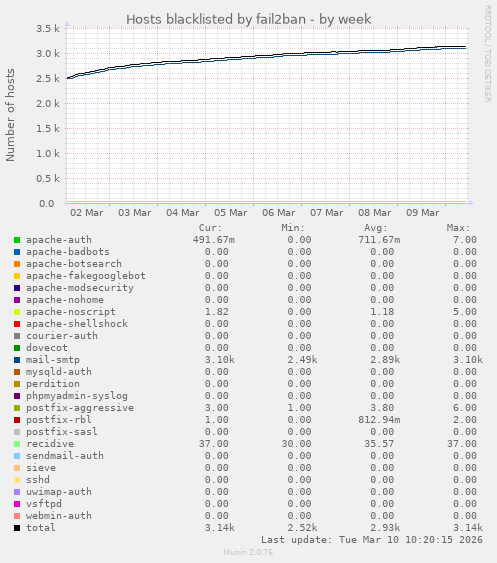This screenshot has height=563, width=497.
Task: Click the postfix-rbl dark red swatch
Action: pyautogui.click(x=17, y=420)
